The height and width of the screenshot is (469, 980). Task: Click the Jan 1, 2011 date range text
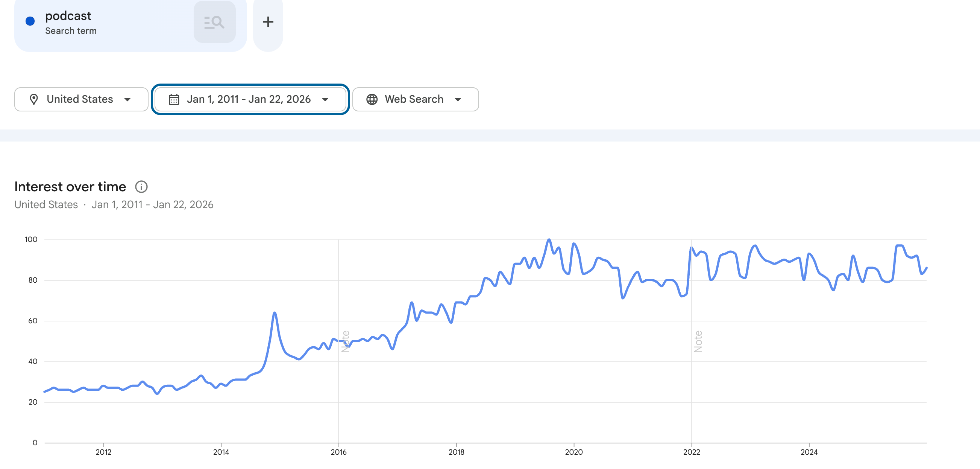(249, 99)
